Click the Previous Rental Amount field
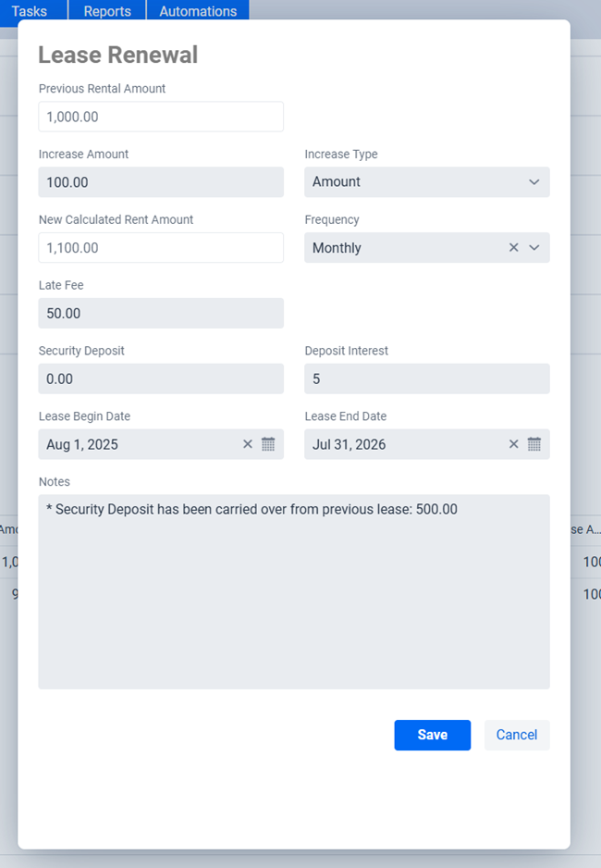 coord(161,117)
